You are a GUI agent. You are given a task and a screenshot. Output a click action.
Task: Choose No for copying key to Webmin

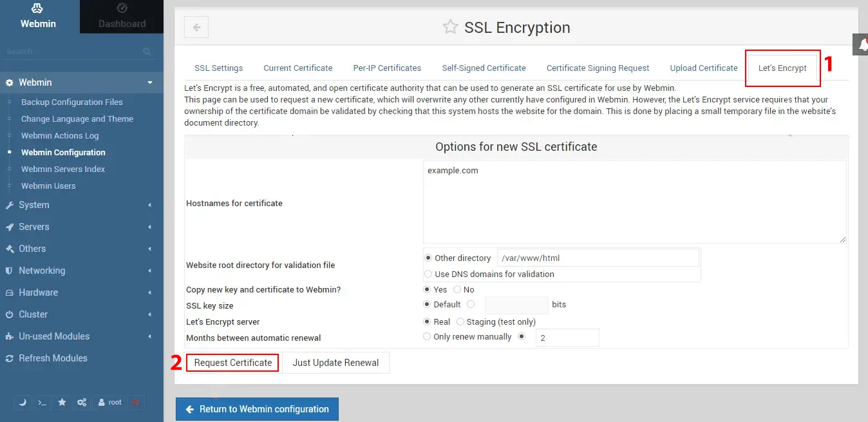coord(457,289)
